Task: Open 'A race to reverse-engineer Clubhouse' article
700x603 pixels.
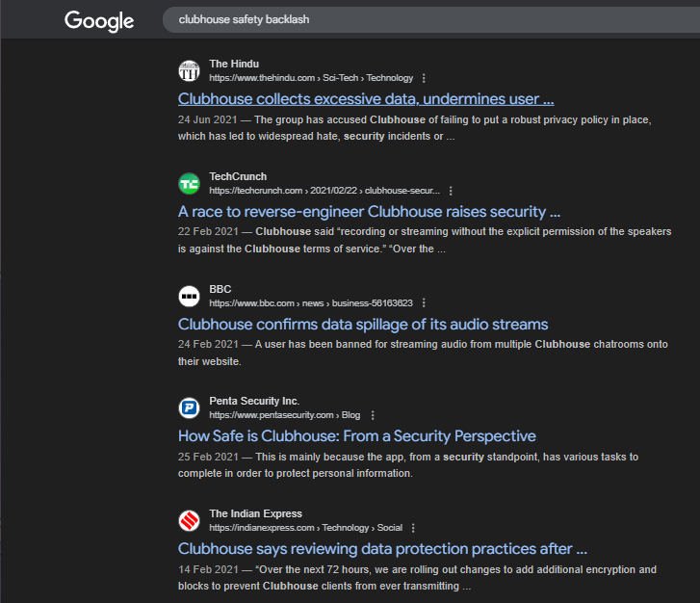Action: [x=369, y=212]
